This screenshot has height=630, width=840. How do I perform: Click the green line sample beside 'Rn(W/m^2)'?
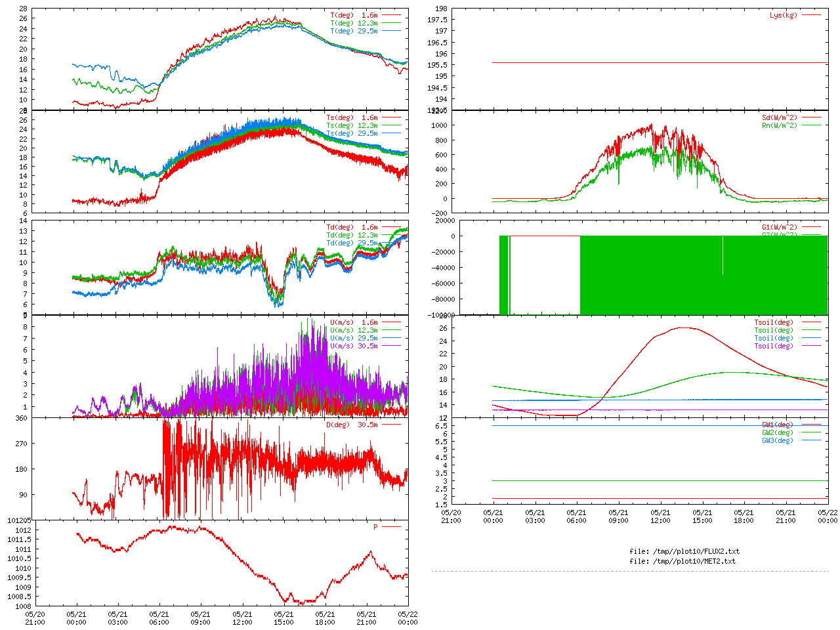(x=811, y=126)
